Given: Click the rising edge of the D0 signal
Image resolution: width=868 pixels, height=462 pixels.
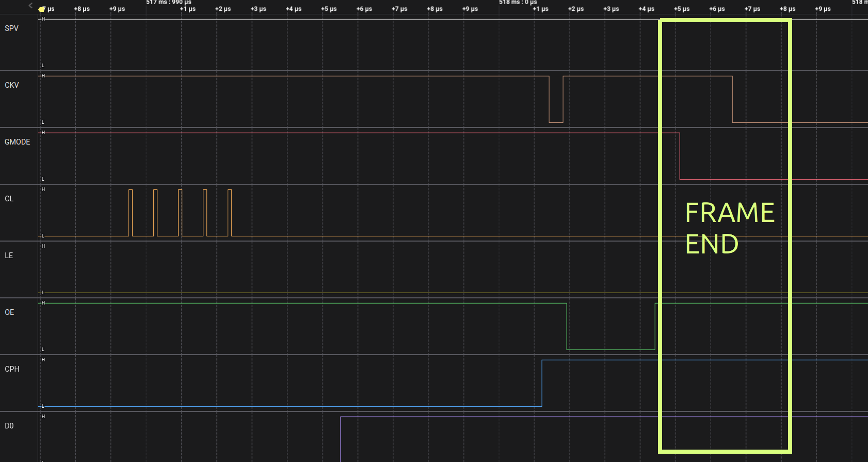Looking at the screenshot, I should coord(341,439).
